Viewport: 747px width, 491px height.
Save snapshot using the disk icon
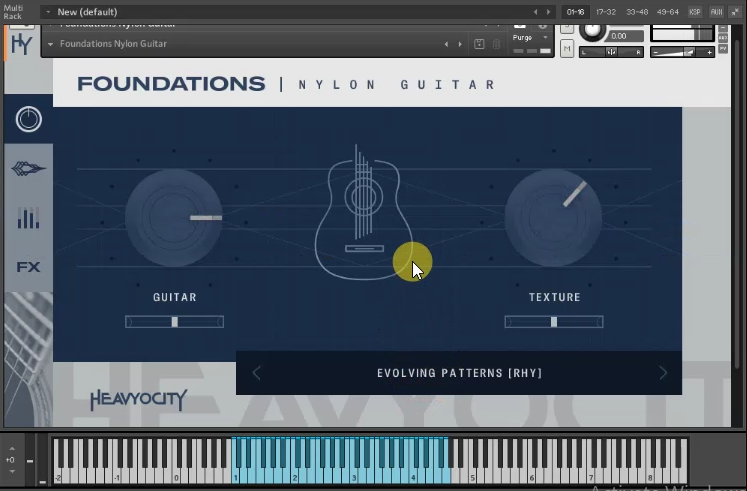point(479,44)
